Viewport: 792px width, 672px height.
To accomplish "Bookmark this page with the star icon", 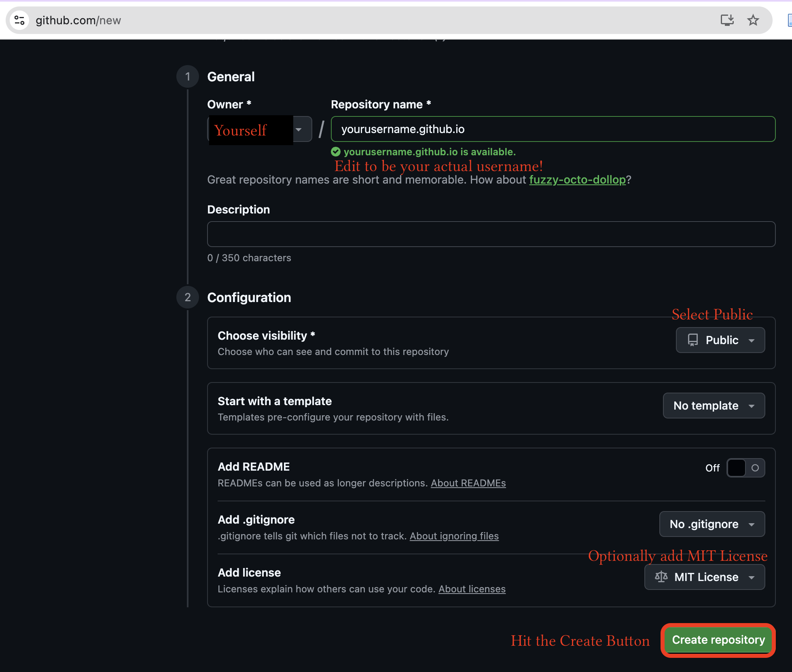I will click(753, 20).
